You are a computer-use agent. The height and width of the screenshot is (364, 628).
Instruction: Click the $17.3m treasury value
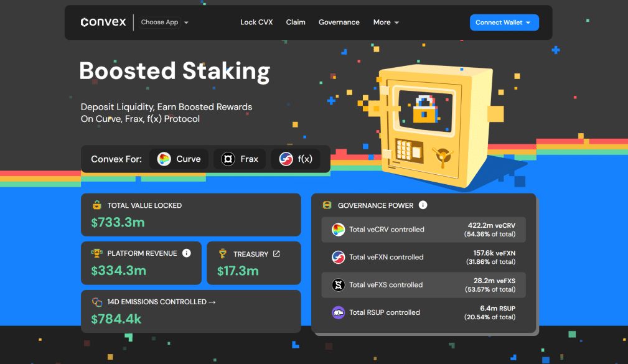click(238, 271)
